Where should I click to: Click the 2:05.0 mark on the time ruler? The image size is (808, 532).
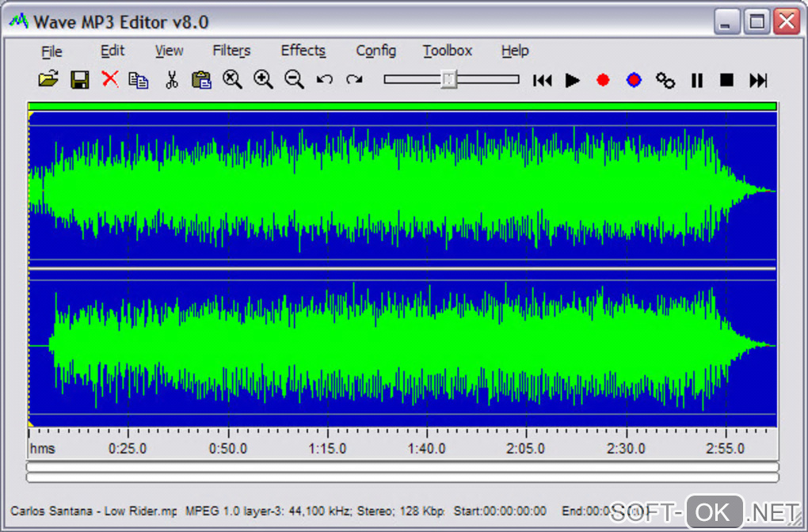click(526, 449)
